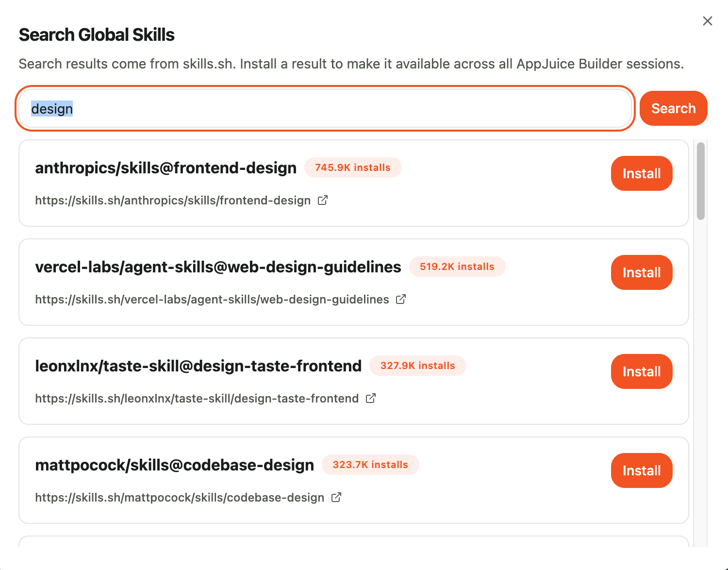Image resolution: width=728 pixels, height=570 pixels.
Task: Click the search query input field
Action: [x=325, y=108]
